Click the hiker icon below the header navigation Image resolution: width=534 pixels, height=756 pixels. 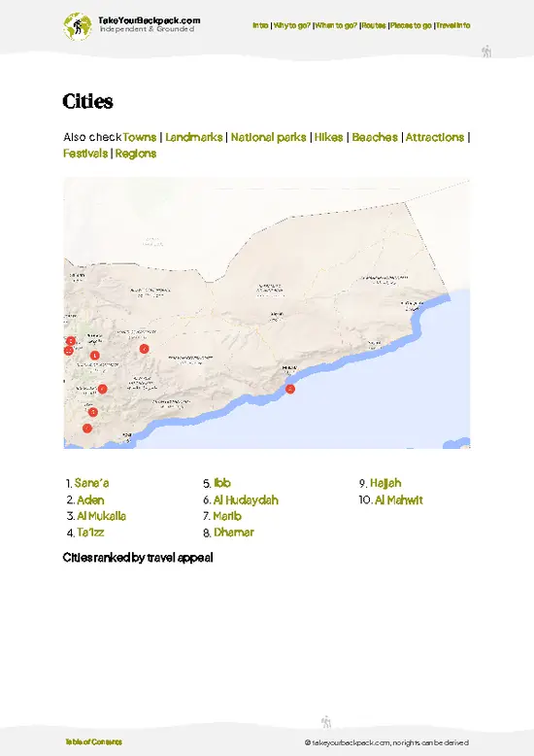[x=486, y=52]
